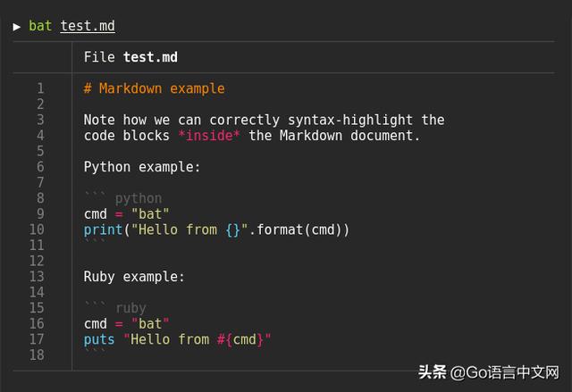Click line number 1 in gutter
The image size is (572, 392).
pos(40,88)
